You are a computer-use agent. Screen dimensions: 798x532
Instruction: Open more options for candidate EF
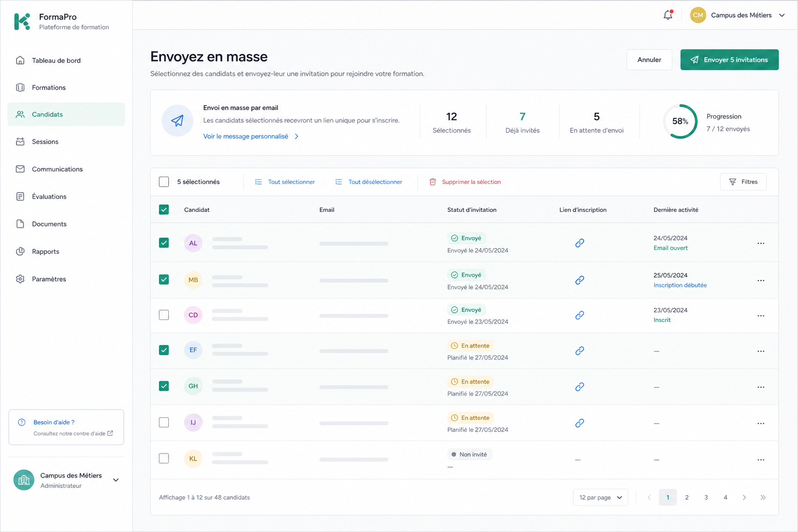(x=761, y=351)
